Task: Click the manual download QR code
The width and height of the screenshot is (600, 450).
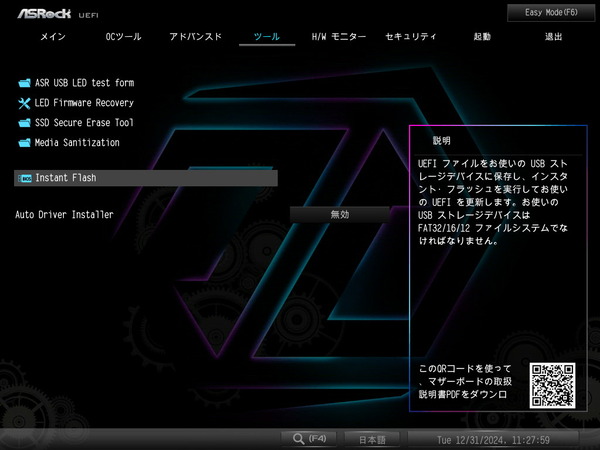Action: [552, 386]
